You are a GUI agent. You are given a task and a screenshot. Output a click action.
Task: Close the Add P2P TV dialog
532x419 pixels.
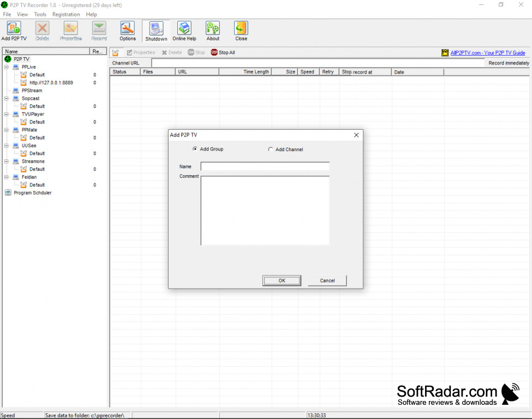pyautogui.click(x=356, y=135)
